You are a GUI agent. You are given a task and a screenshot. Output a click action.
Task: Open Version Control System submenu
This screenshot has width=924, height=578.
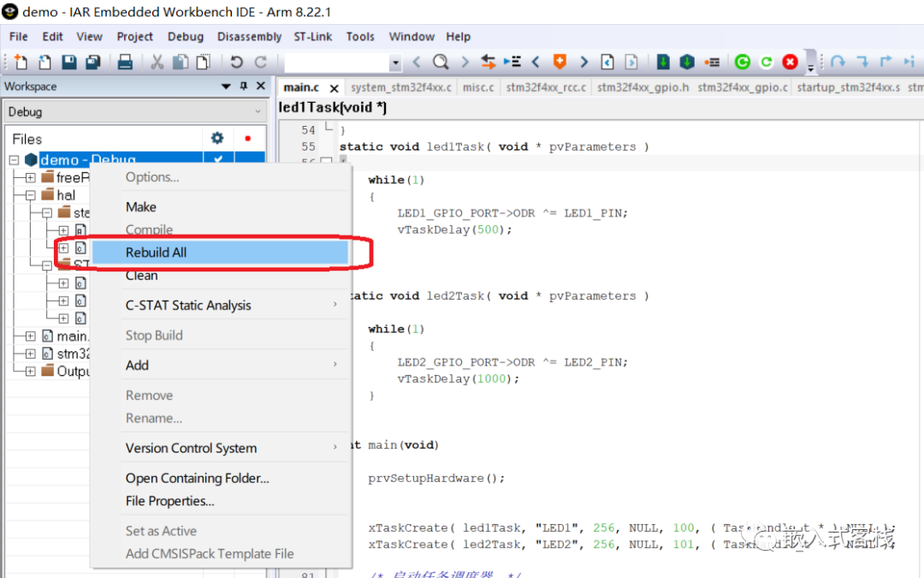tap(221, 448)
